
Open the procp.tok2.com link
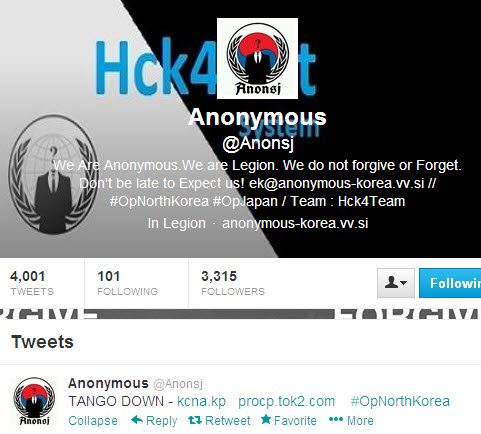click(x=286, y=402)
